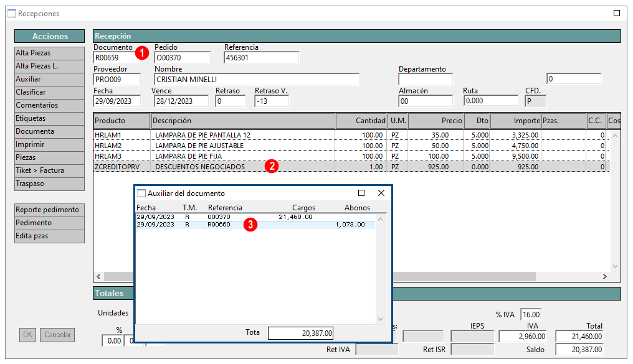The width and height of the screenshot is (633, 364).
Task: Click the U.M. column header
Action: coord(397,121)
